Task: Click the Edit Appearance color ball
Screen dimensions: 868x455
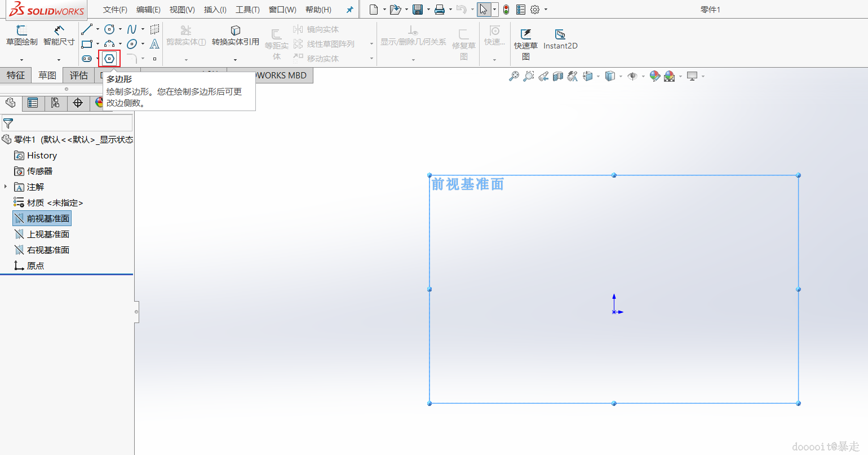Action: pos(654,76)
